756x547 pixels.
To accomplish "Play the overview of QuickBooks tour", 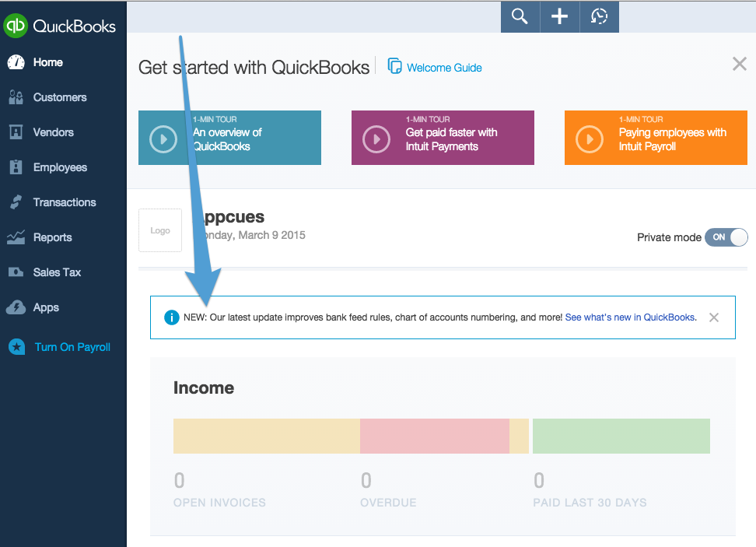I will tap(163, 139).
